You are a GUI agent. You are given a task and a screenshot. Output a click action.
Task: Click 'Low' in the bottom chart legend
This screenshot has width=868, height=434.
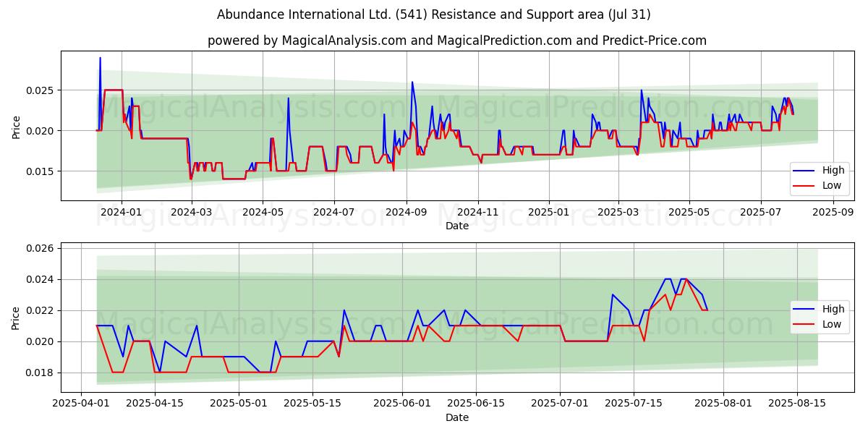coord(832,323)
